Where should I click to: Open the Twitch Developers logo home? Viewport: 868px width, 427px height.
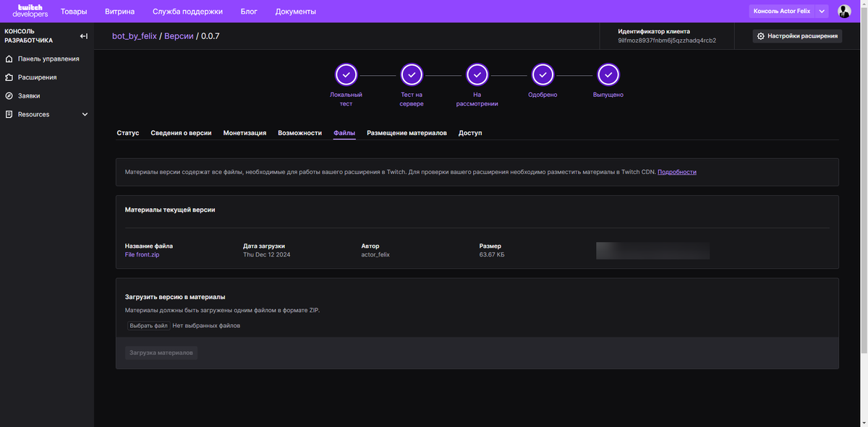tap(30, 11)
